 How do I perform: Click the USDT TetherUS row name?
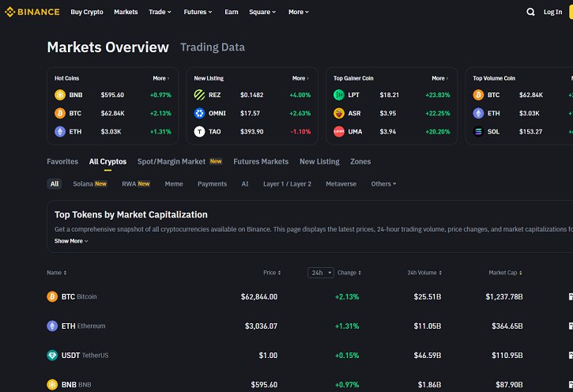(x=85, y=355)
